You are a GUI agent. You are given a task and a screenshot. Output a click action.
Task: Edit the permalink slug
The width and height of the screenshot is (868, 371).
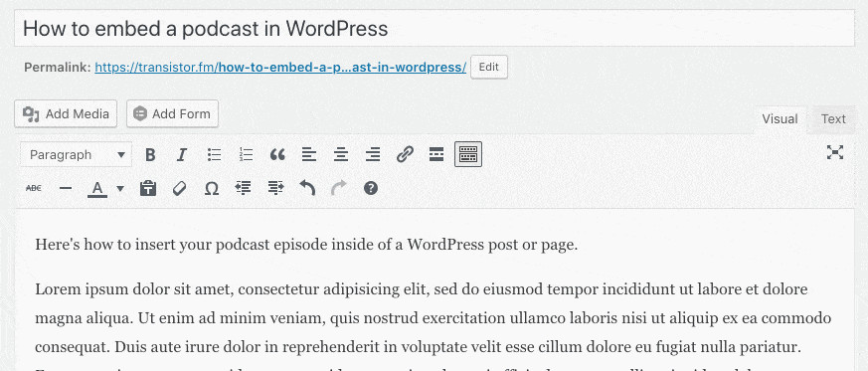pos(489,67)
